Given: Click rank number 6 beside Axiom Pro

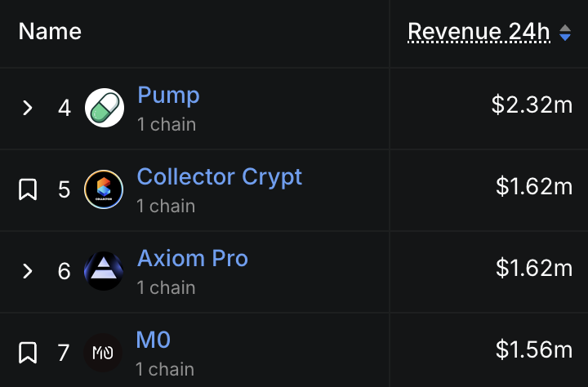Looking at the screenshot, I should click(x=65, y=271).
